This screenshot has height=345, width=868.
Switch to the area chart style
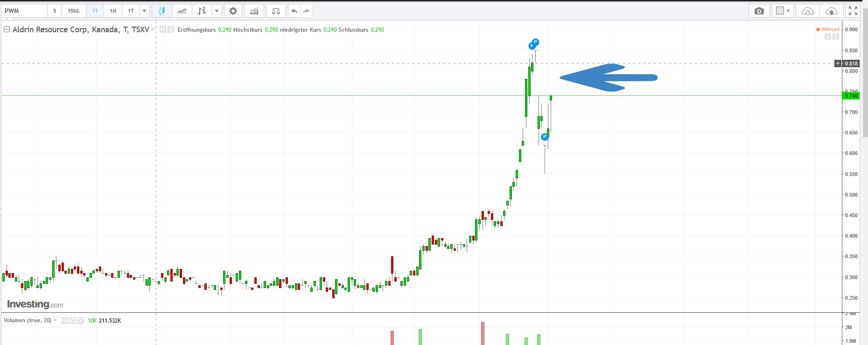coord(182,11)
